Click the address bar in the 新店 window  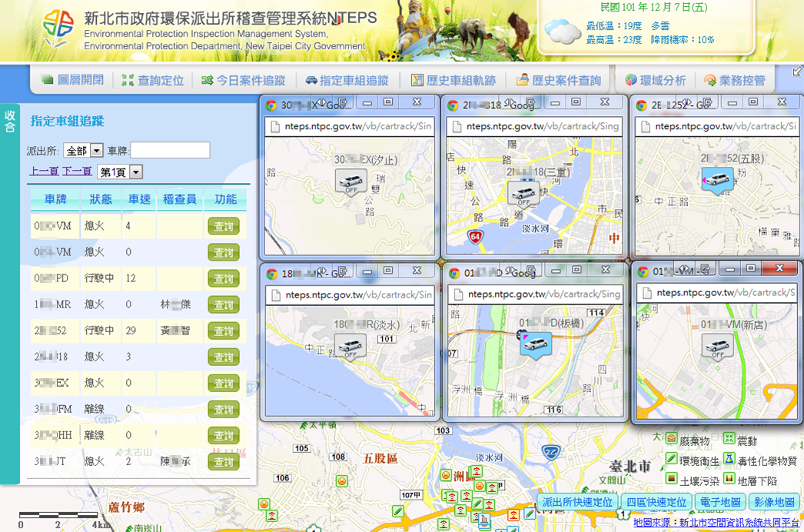[x=716, y=293]
